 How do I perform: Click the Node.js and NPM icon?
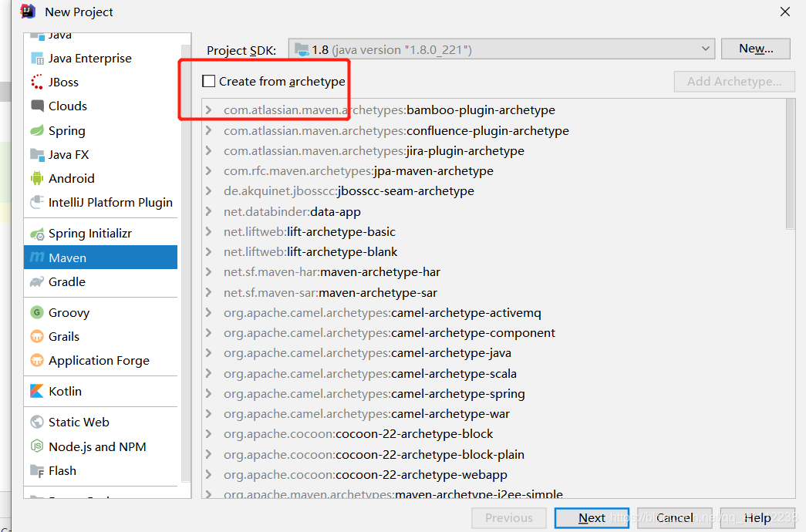pos(37,446)
